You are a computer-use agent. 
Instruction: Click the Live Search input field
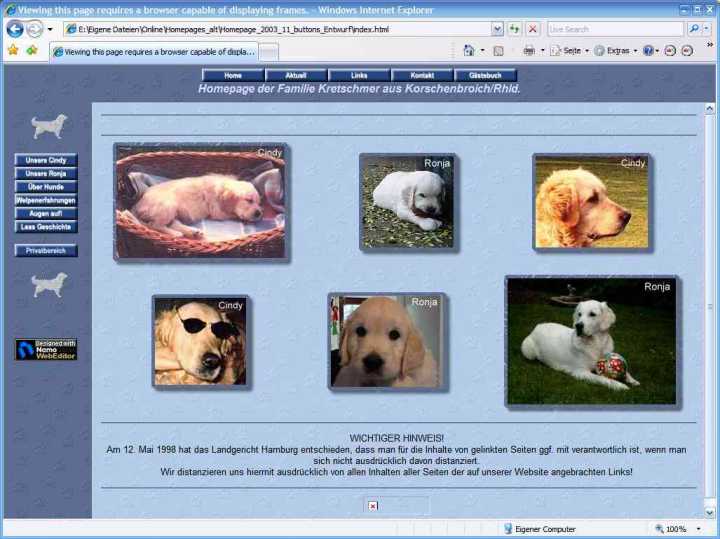coord(614,29)
